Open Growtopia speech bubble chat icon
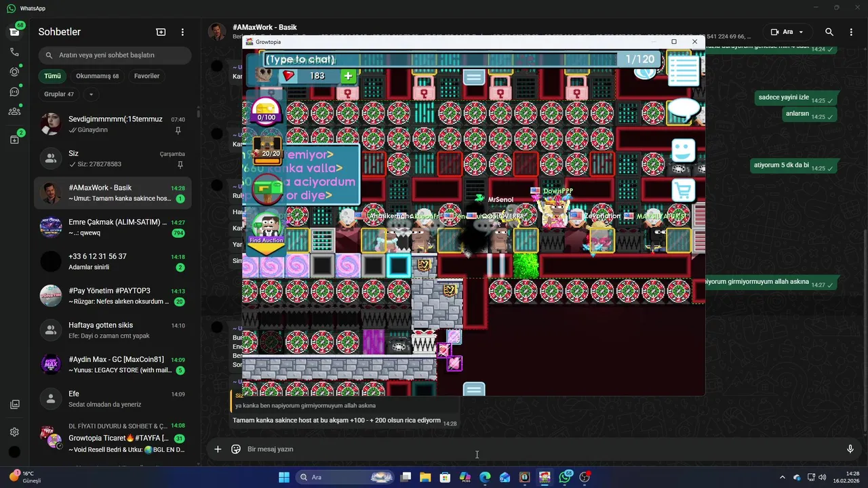868x488 pixels. click(684, 110)
